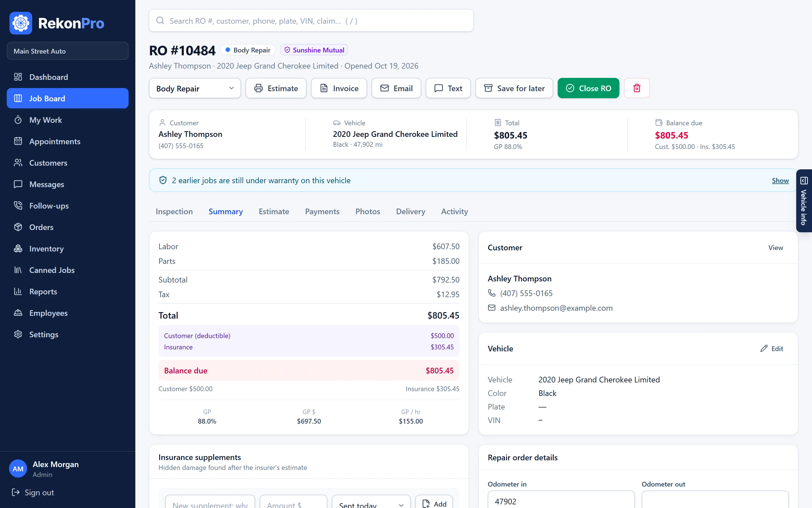Click the Odometer out field
Screen dimensions: 812x508
click(715, 500)
